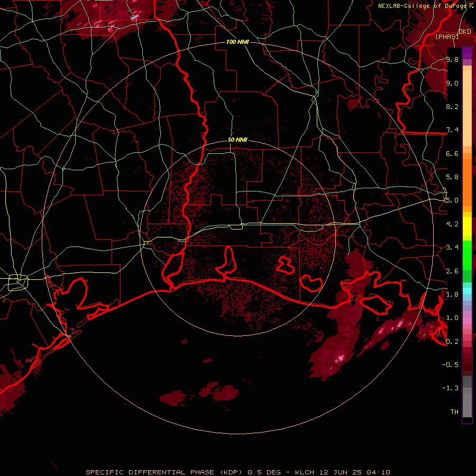Click the [PHAS] unit label
The height and width of the screenshot is (476, 476).
coord(447,36)
